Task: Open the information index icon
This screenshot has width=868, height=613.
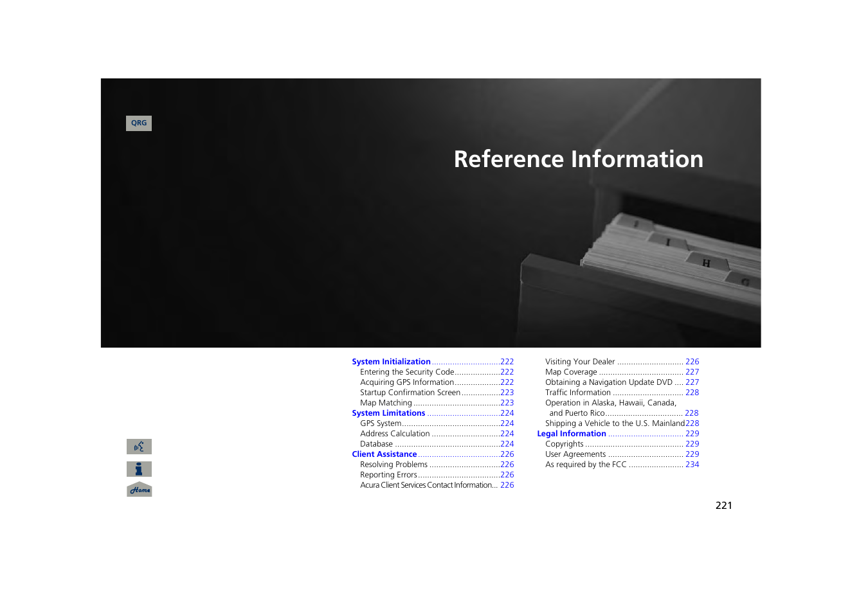Action: (139, 469)
